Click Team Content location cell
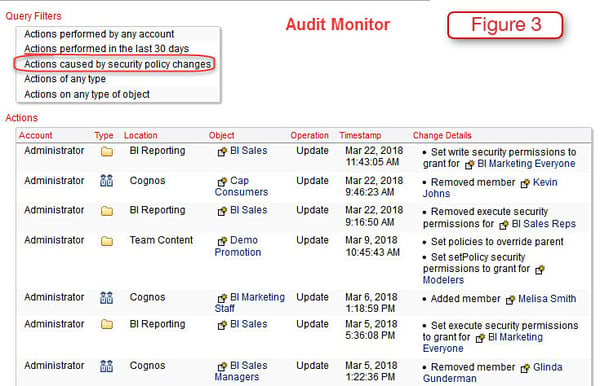Screen dimensions: 600x386 (161, 240)
